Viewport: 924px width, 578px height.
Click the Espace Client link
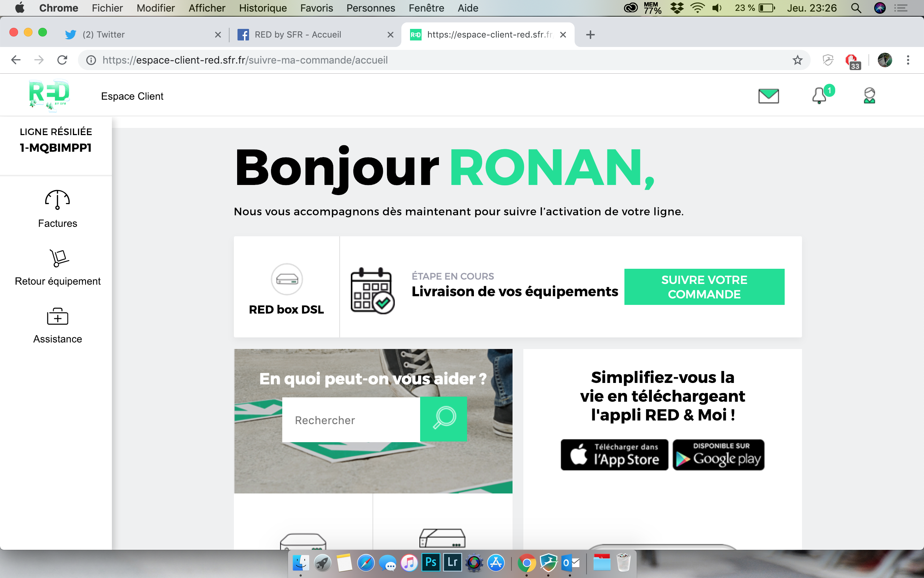coord(132,96)
